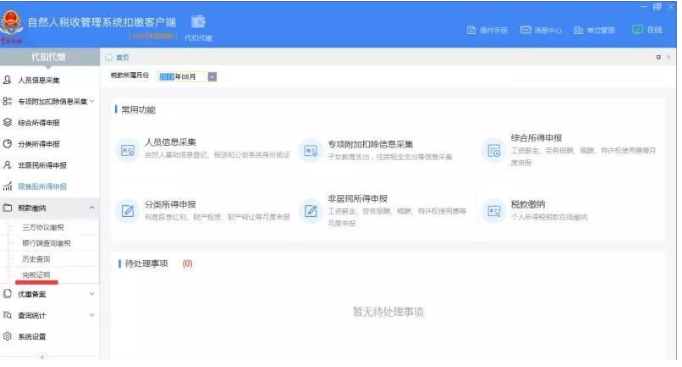Screen dimensions: 682x367
Task: Collapse the 税款缴纳 sidebar section
Action: [x=92, y=208]
